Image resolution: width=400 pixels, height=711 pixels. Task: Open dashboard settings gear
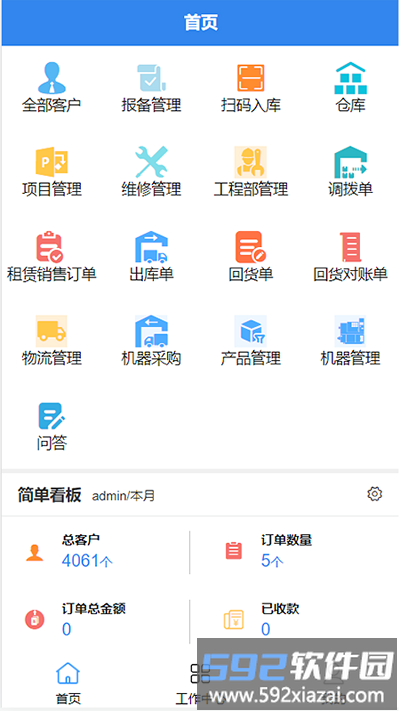pos(375,494)
